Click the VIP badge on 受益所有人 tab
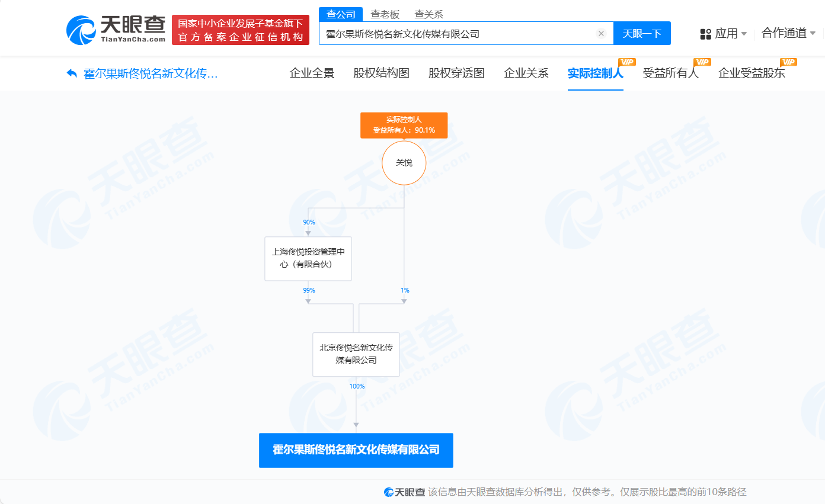This screenshot has width=825, height=504. pyautogui.click(x=701, y=61)
